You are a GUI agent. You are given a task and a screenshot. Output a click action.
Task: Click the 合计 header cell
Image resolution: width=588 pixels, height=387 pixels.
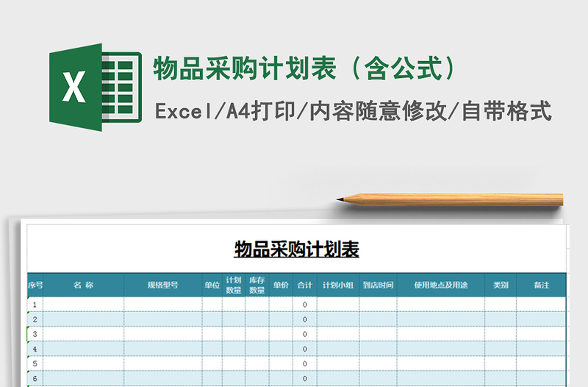(x=304, y=285)
